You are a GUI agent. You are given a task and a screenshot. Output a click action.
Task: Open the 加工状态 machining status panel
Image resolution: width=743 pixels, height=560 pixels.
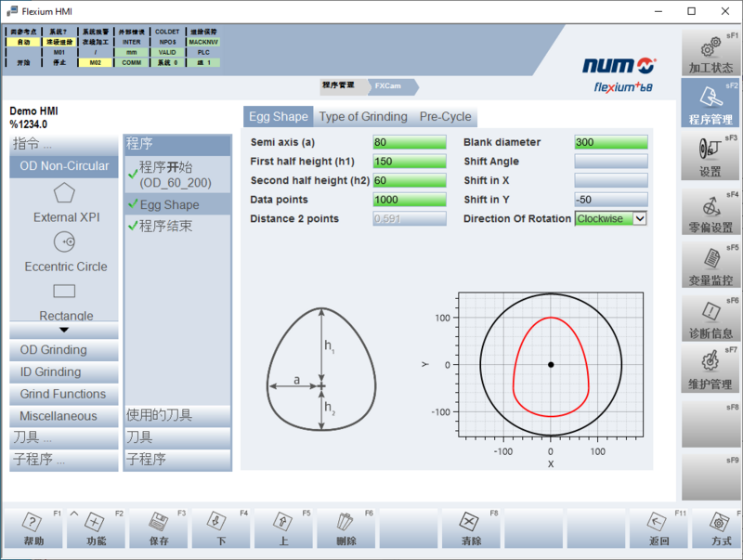click(x=710, y=52)
